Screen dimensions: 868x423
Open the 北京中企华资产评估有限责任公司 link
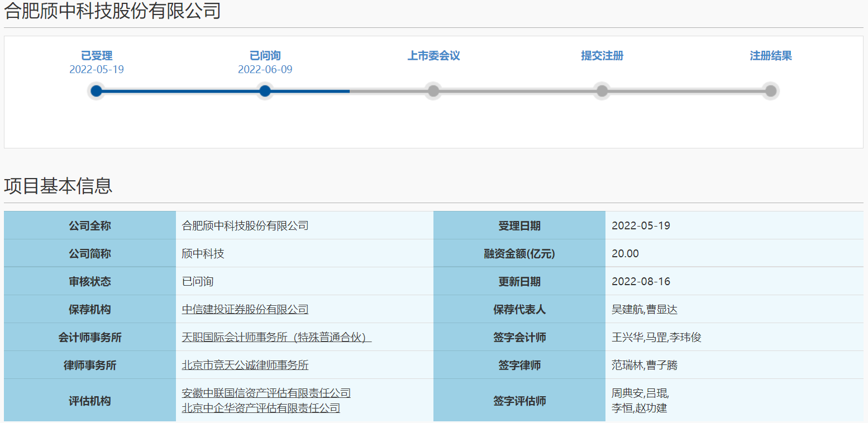261,408
